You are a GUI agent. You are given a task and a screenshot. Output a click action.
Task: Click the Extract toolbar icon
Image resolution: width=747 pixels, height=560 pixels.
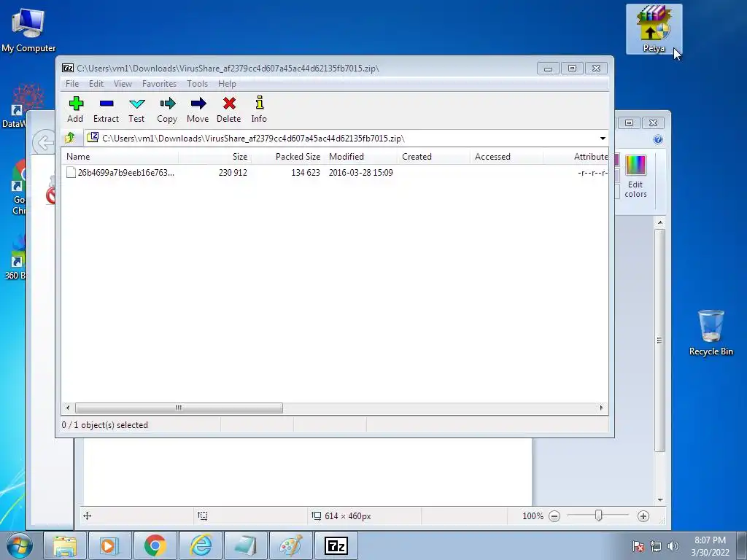(x=106, y=109)
